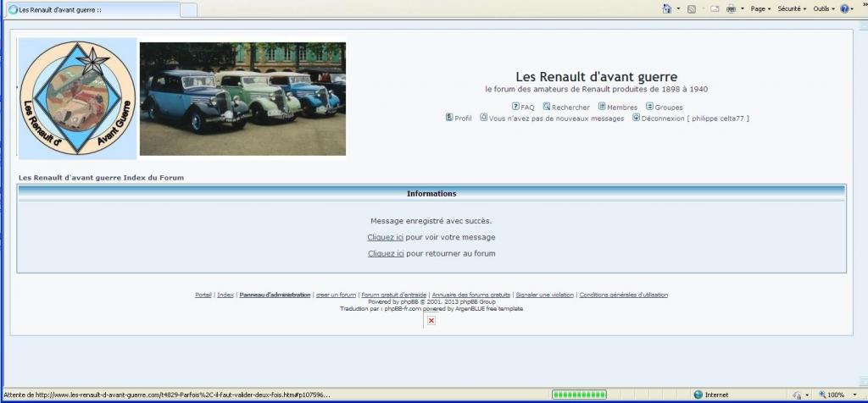This screenshot has height=403, width=868.
Task: Click the FAQ icon
Action: click(515, 106)
